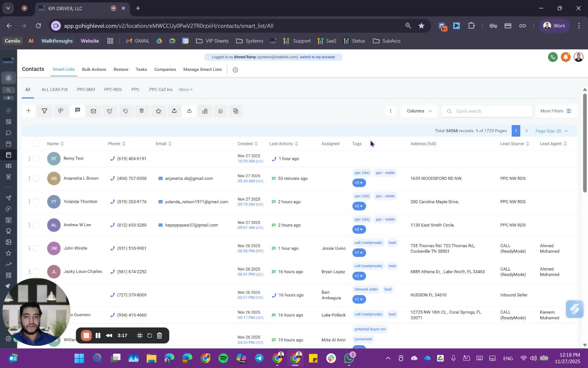This screenshot has width=588, height=368.
Task: Click the delete contacts trash icon
Action: tap(142, 111)
